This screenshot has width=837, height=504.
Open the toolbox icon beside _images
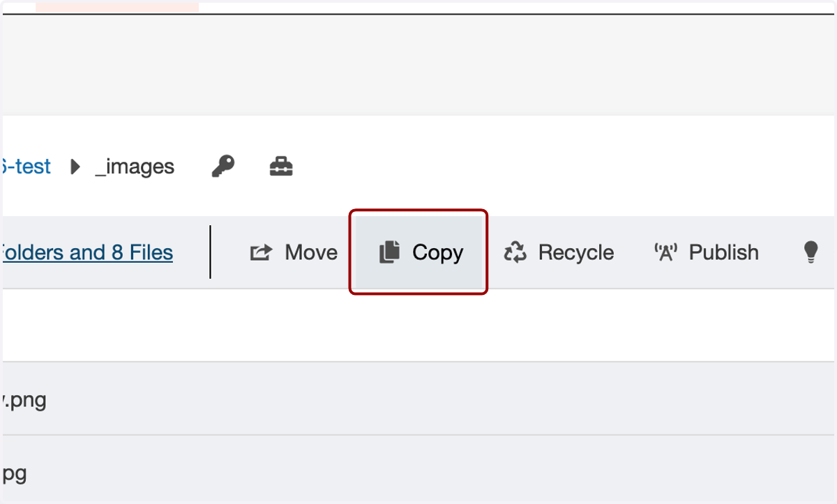[x=281, y=167]
